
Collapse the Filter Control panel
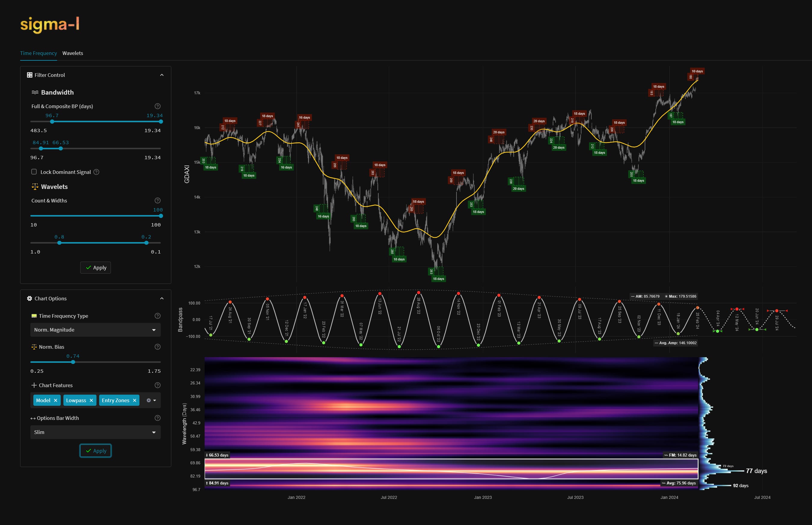[x=162, y=75]
